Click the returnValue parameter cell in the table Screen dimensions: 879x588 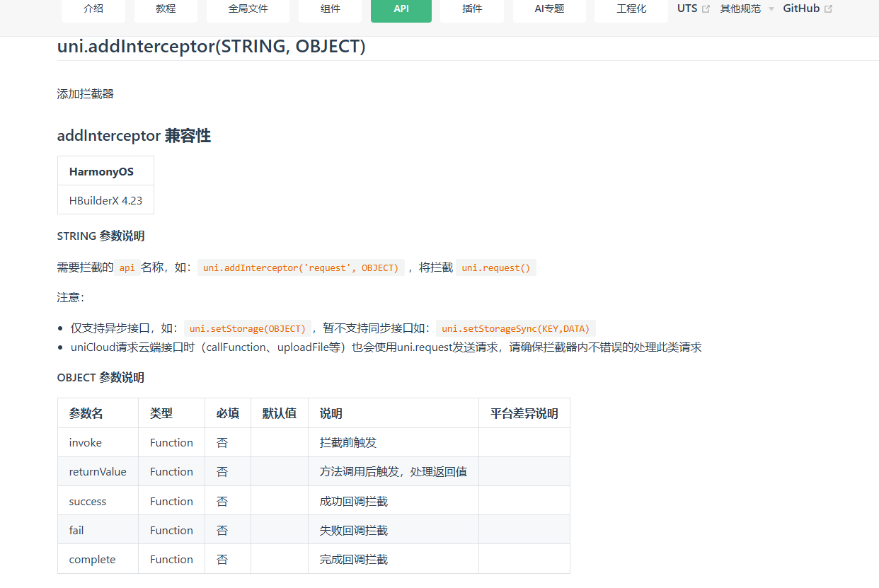point(98,472)
